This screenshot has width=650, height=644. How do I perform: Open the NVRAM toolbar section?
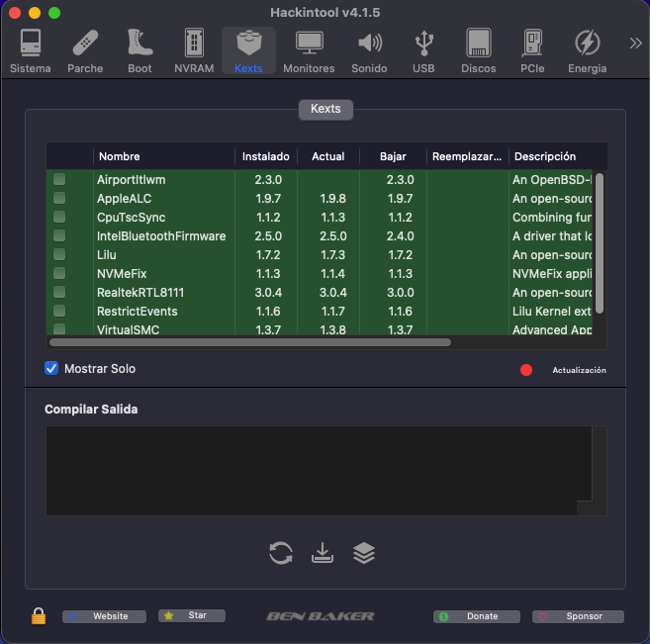(194, 51)
